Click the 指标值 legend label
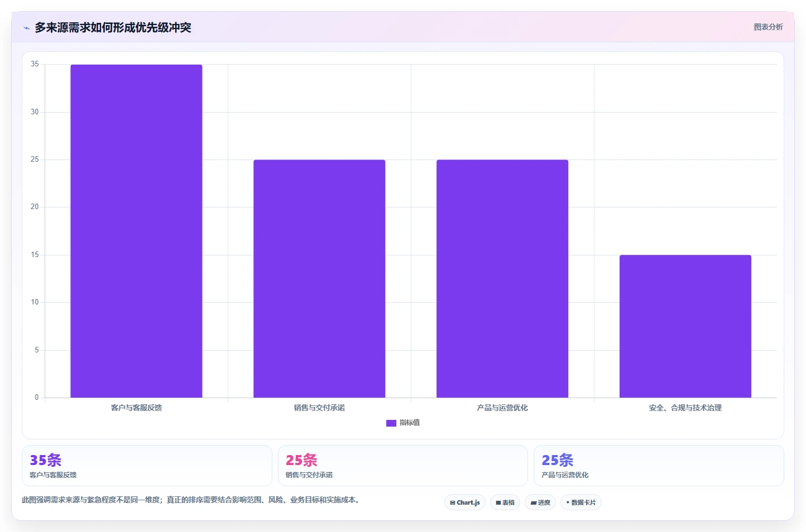This screenshot has height=532, width=806. click(x=410, y=423)
